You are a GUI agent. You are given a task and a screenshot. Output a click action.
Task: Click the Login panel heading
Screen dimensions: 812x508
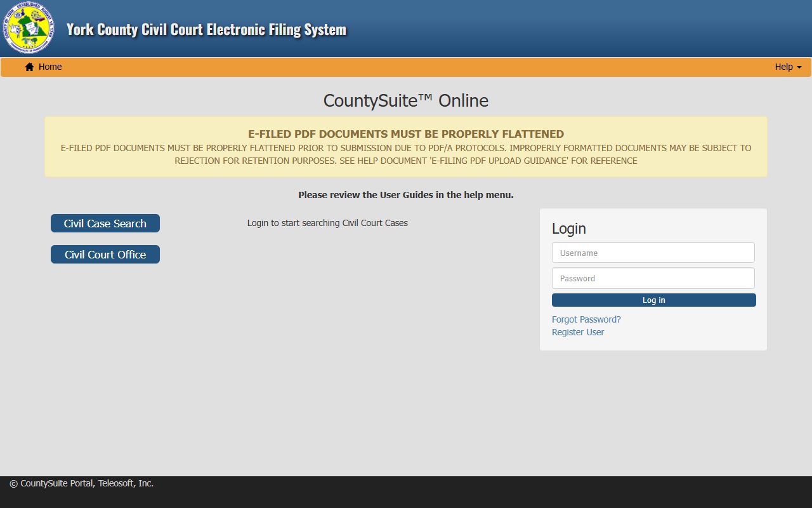[x=569, y=229]
